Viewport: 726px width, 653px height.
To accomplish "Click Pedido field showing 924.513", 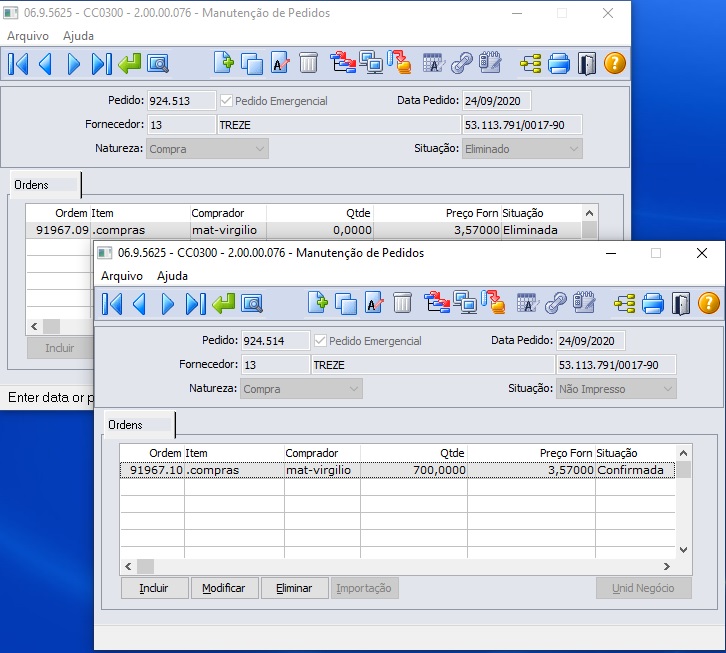I will (182, 101).
